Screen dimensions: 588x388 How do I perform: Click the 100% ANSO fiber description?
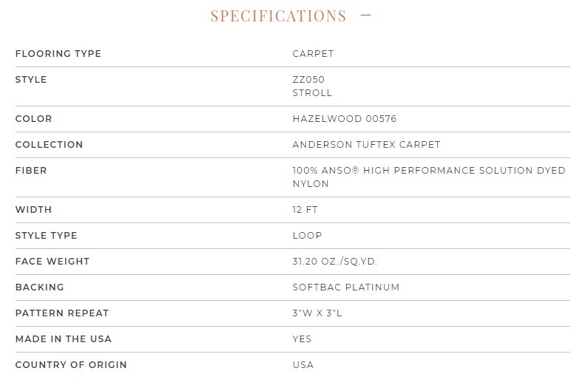429,177
